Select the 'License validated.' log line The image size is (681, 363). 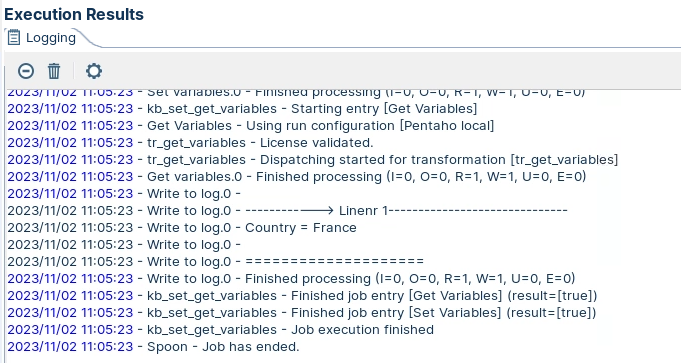[x=190, y=142]
